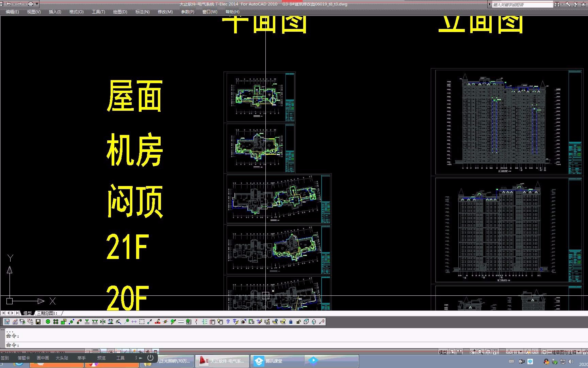Click the undo arrow in the quick access toolbar

9,4
